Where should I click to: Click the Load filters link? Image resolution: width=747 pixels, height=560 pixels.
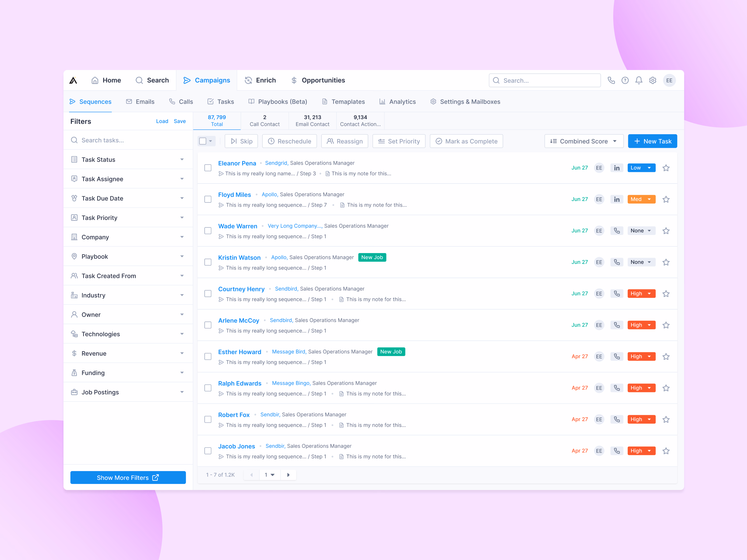tap(162, 121)
